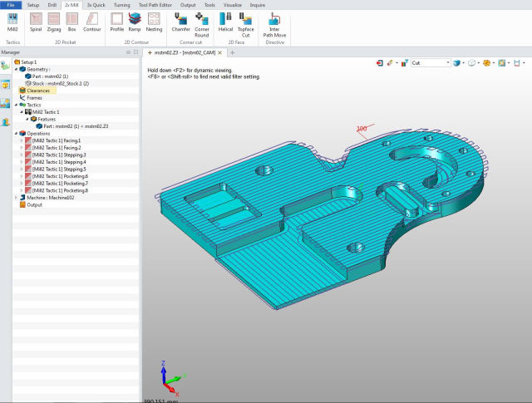Select the Ramp contour tool
The image size is (532, 403).
(135, 22)
